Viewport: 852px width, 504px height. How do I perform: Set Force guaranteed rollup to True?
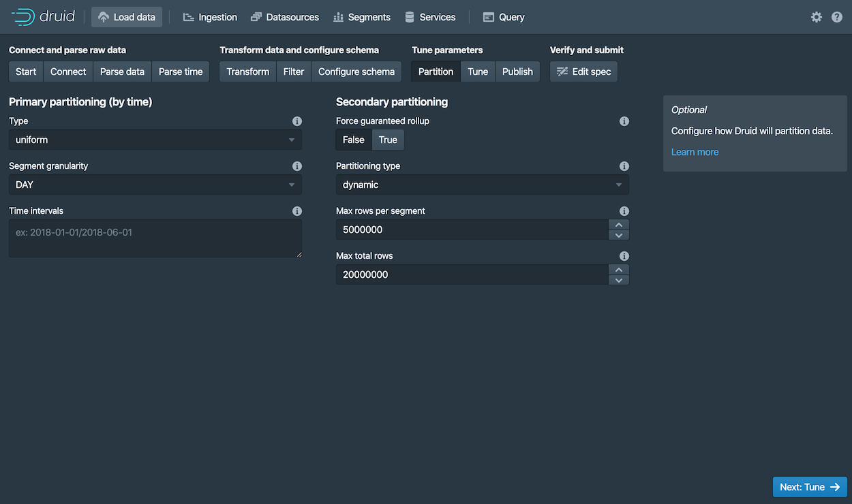click(388, 140)
